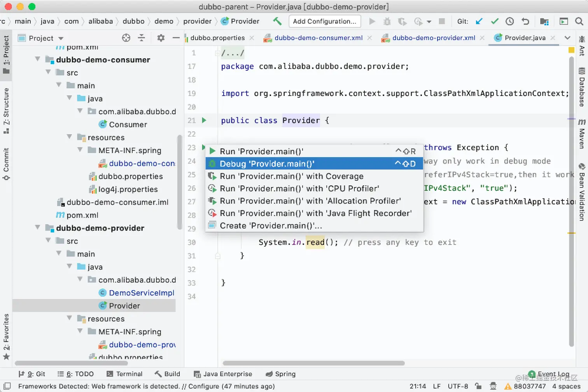Select Debug 'Provider.main()' menu item

[314, 164]
